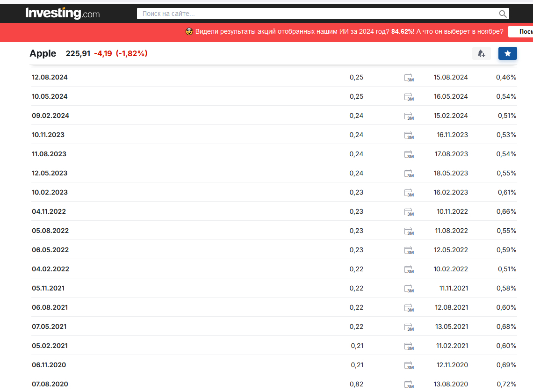Click payment date 10.11.2022
The height and width of the screenshot is (392, 533).
point(453,211)
